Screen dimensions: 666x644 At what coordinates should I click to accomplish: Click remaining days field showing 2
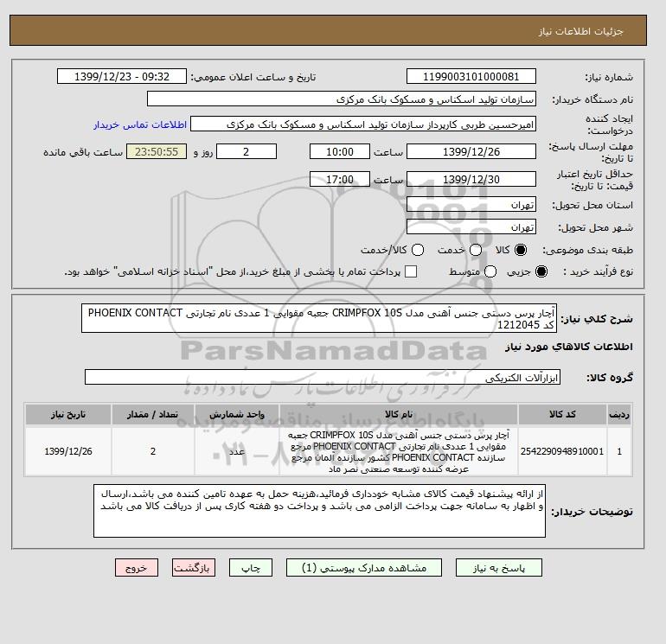click(x=247, y=151)
